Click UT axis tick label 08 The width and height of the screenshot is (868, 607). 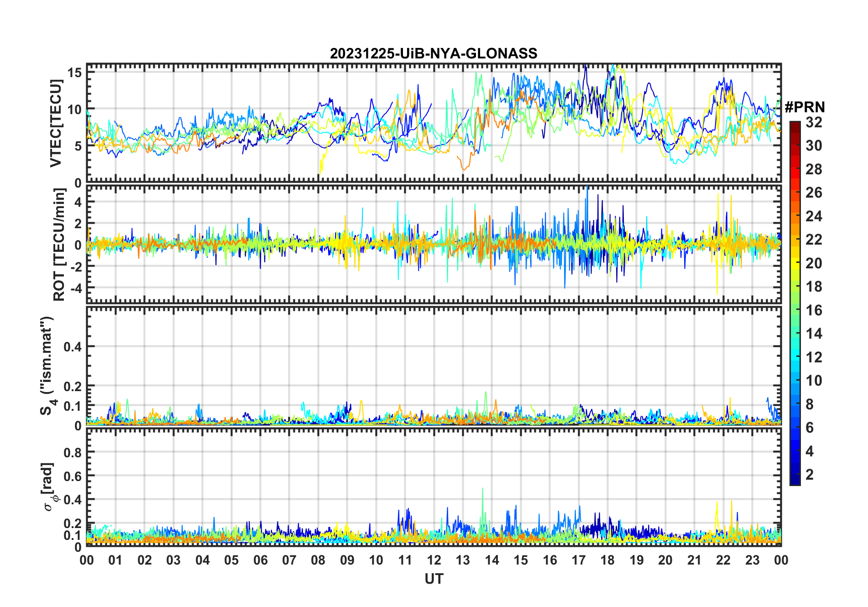point(318,560)
